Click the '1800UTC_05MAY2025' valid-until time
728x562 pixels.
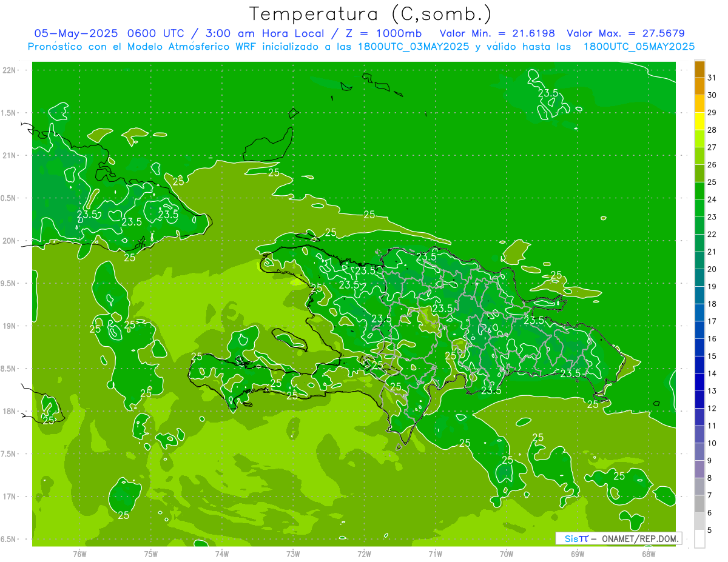[x=639, y=47]
